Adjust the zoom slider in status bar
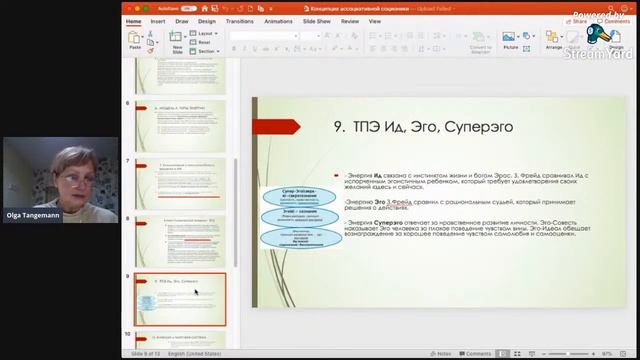 pyautogui.click(x=568, y=354)
